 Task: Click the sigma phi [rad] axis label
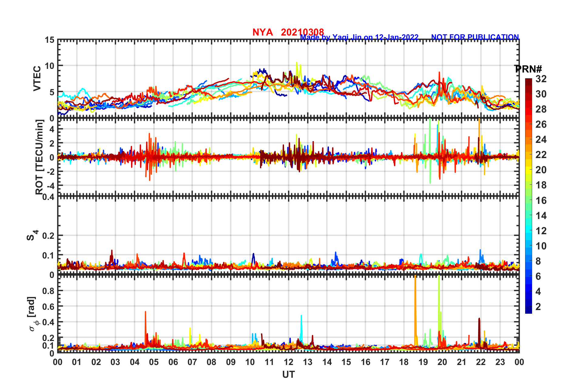[32, 314]
